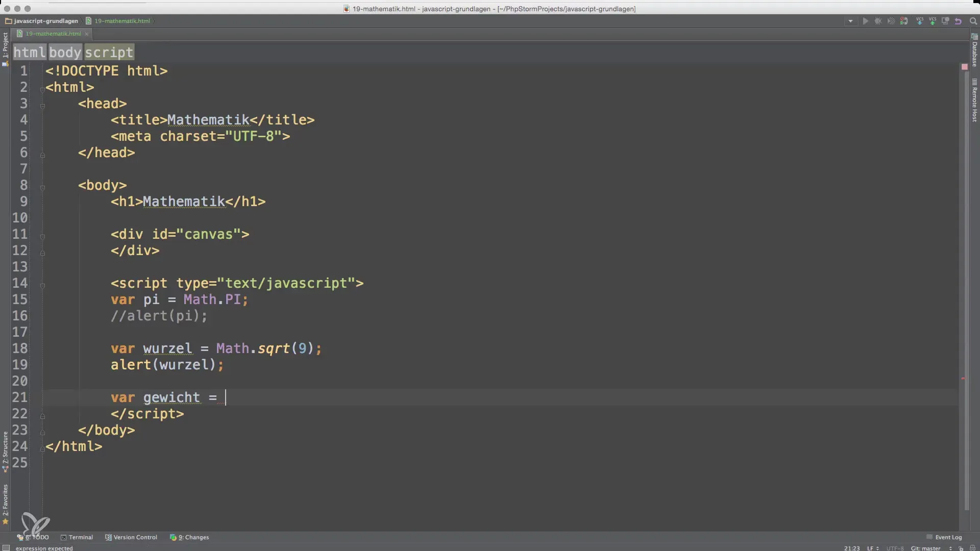Screen dimensions: 980x551
Task: Open the Database side panel
Action: click(974, 51)
